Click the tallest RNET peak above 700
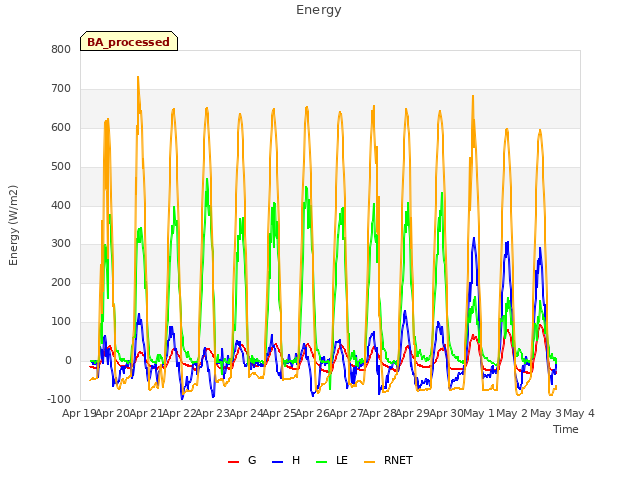Viewport: 640px width, 480px height. pyautogui.click(x=138, y=77)
